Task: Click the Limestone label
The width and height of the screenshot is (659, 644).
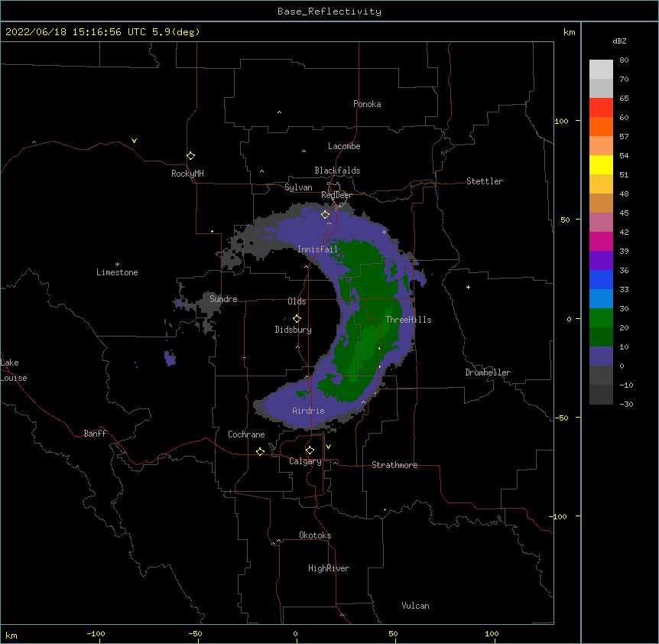Action: pos(117,272)
